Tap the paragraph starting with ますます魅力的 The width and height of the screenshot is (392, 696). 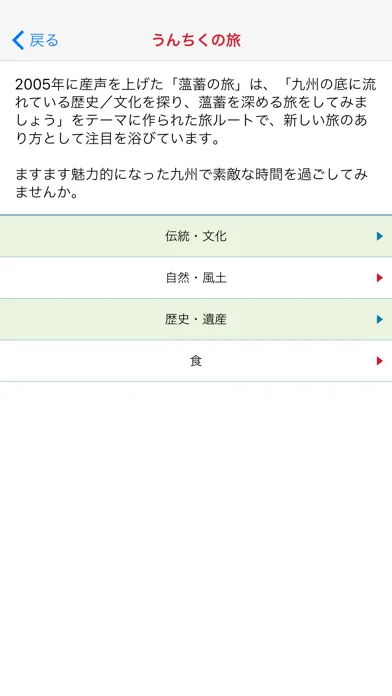(x=191, y=183)
